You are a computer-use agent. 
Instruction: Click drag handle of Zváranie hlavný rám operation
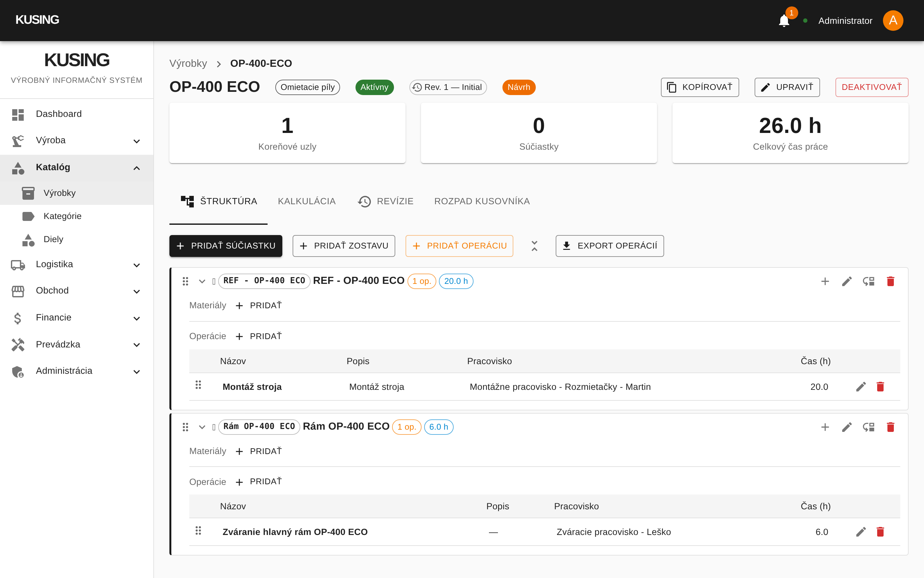point(198,530)
